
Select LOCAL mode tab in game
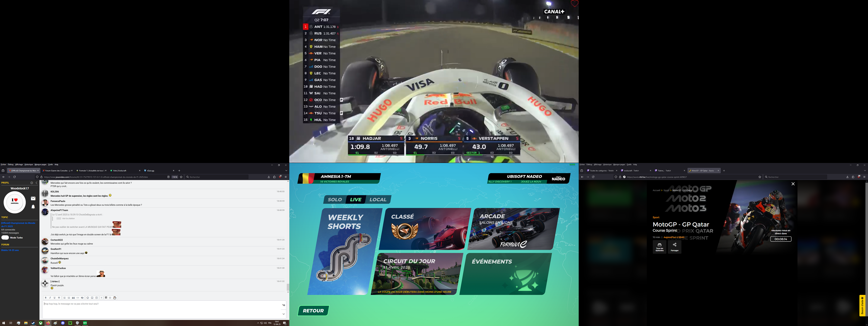click(x=378, y=199)
